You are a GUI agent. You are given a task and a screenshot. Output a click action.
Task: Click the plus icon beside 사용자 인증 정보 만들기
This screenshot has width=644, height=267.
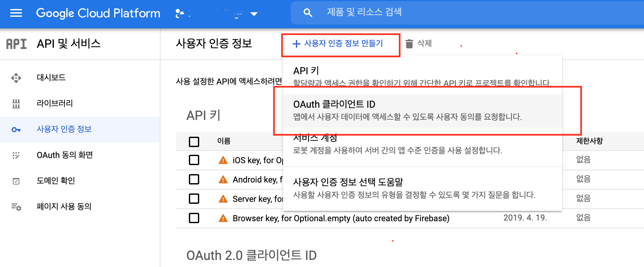click(x=296, y=44)
